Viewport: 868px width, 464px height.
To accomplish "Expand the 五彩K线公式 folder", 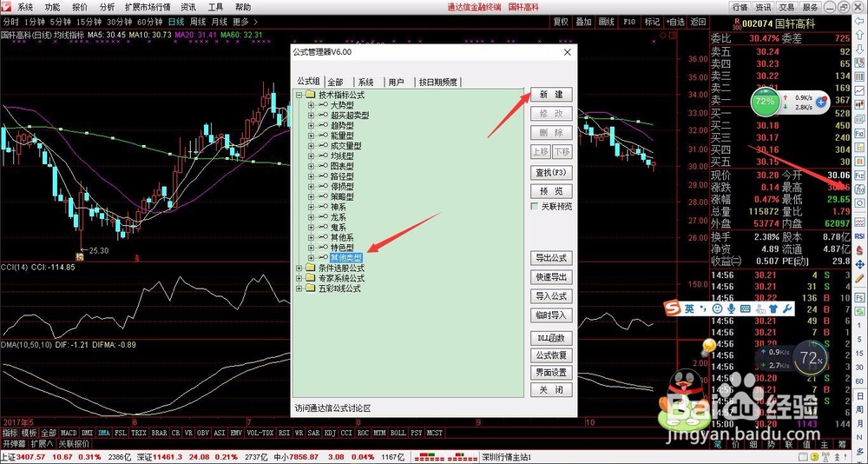I will pos(299,288).
